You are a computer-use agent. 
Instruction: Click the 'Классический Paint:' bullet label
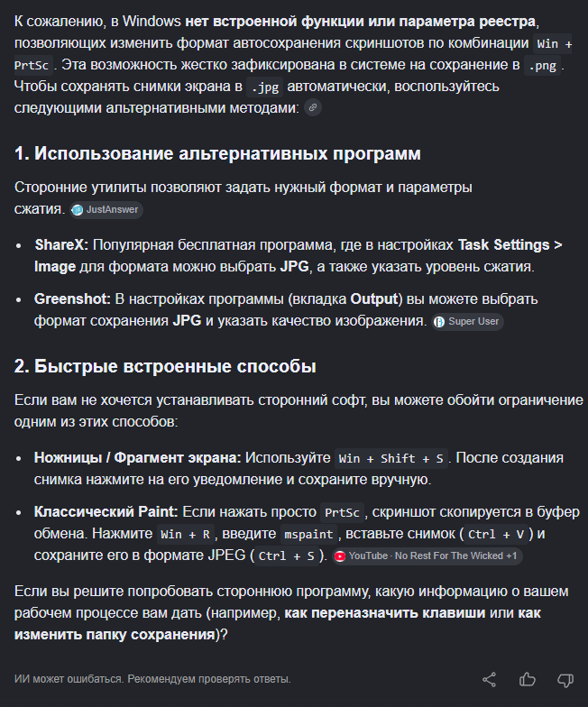pos(106,512)
